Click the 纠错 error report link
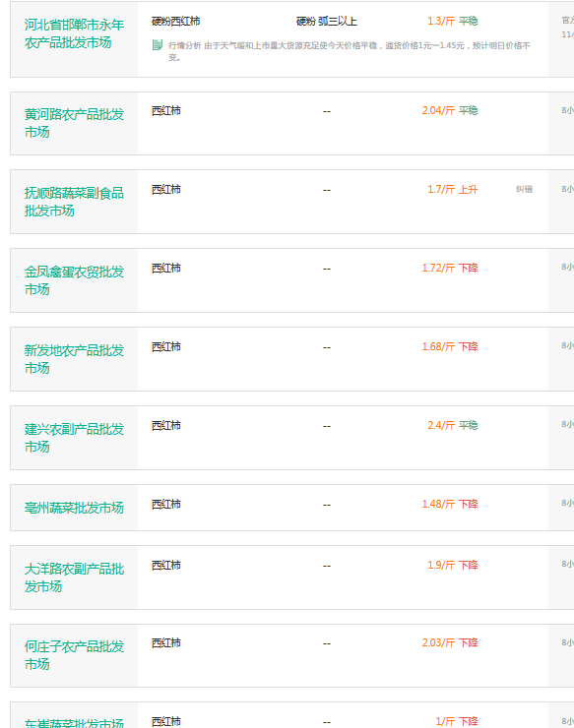The image size is (574, 728). click(x=524, y=189)
